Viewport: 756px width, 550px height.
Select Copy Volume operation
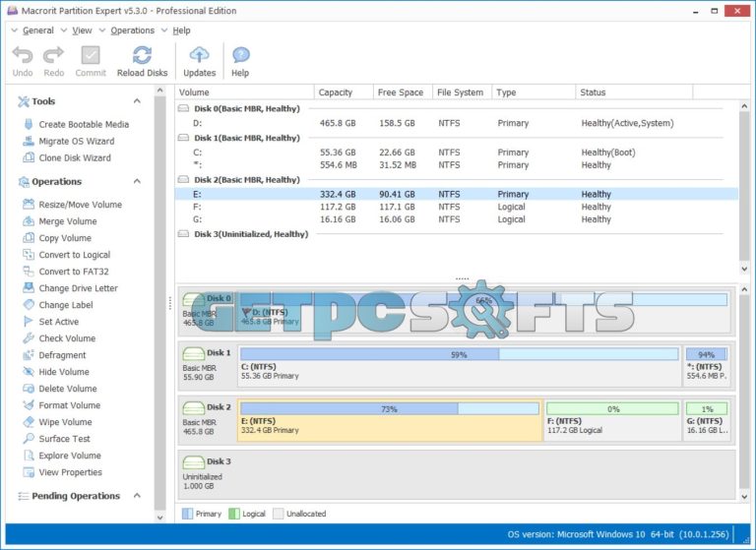57,238
